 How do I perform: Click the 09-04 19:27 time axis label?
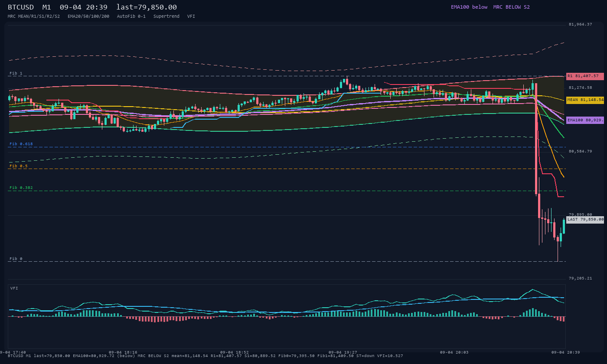tap(343, 352)
